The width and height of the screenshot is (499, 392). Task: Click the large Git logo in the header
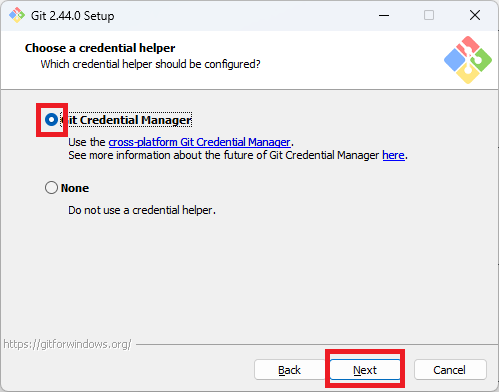(x=468, y=60)
